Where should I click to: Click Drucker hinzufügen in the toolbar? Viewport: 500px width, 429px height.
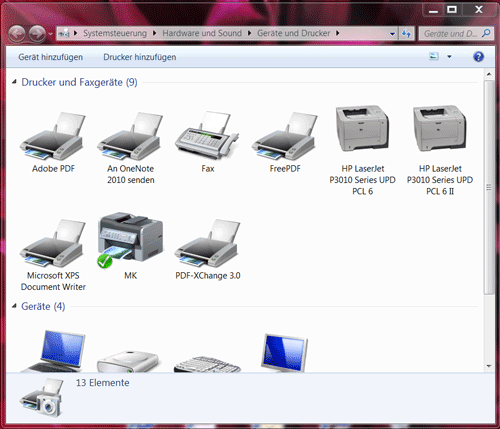point(140,57)
